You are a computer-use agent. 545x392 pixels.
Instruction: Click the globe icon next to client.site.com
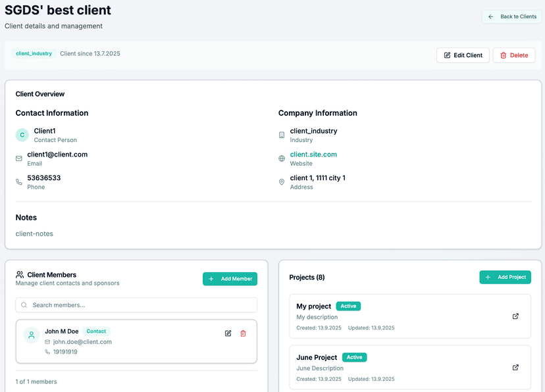point(282,158)
